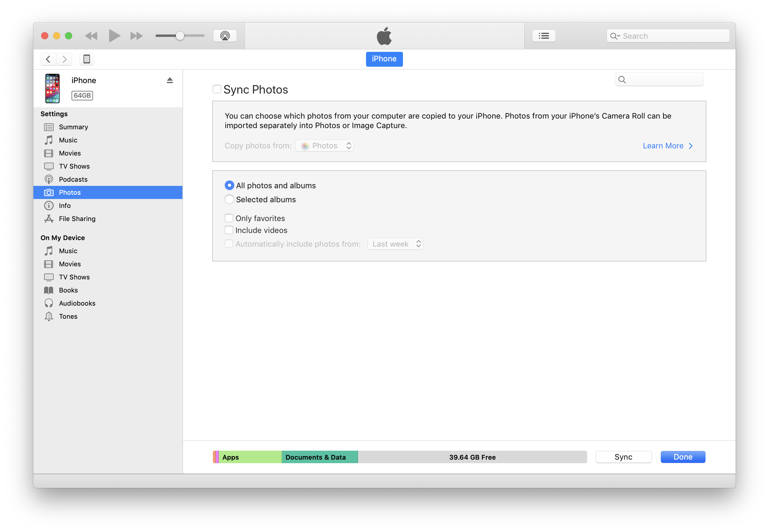
Task: Click the Apps storage segment
Action: [x=250, y=457]
